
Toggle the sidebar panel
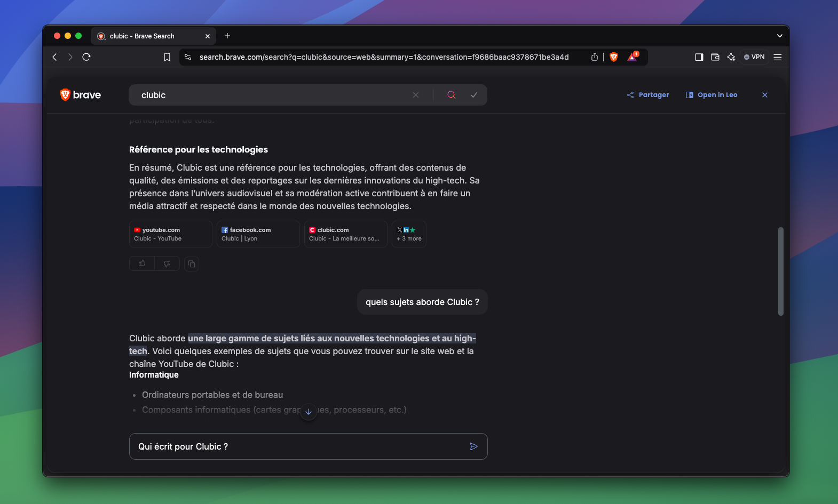click(699, 57)
